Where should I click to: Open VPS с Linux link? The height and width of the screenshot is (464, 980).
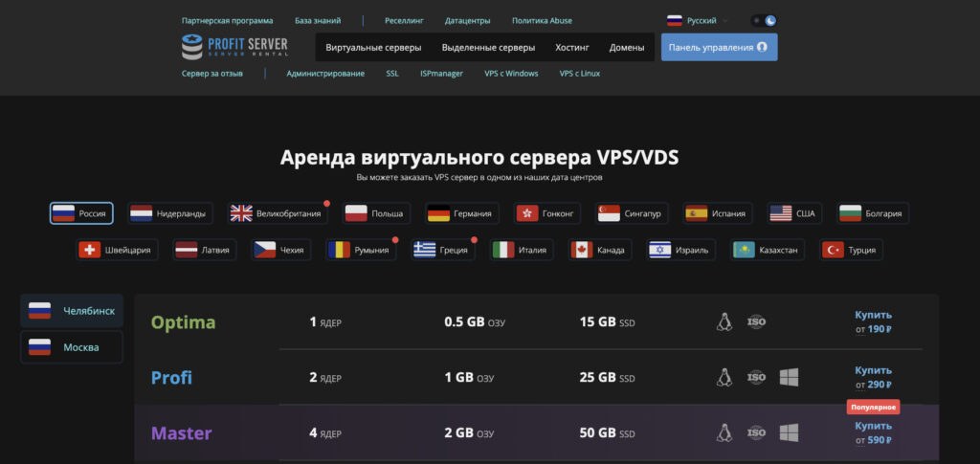[x=579, y=74]
